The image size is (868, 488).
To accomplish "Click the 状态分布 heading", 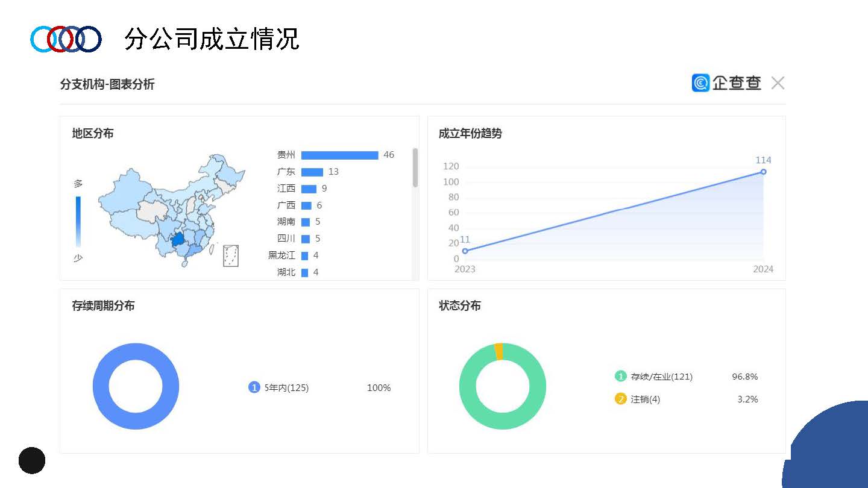I will point(460,306).
